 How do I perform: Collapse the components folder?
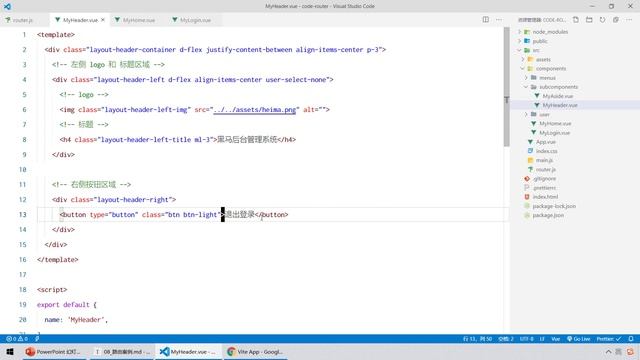(551, 69)
